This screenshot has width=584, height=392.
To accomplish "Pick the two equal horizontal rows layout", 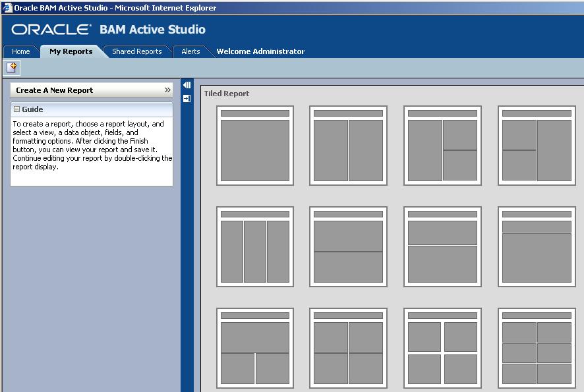I will click(x=348, y=246).
